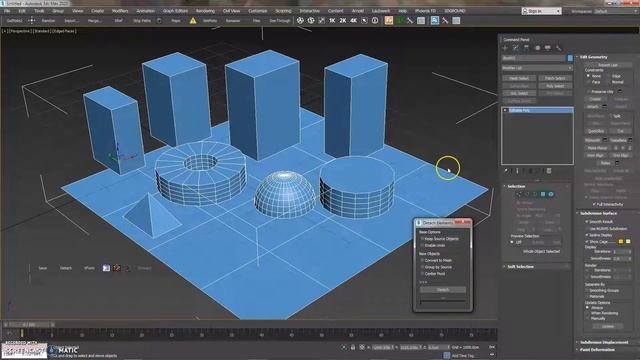Open the Customize menu
This screenshot has width=640, height=360.
click(x=258, y=11)
